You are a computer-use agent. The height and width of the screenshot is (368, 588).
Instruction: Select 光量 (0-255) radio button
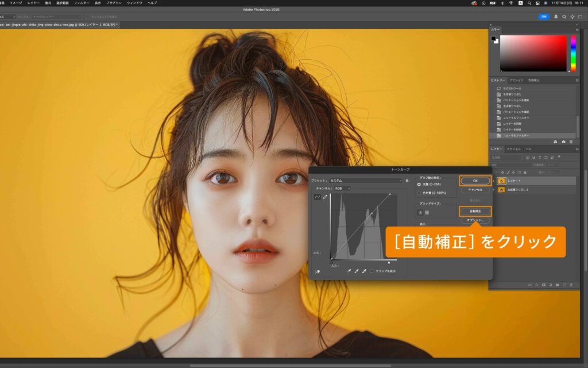(419, 185)
